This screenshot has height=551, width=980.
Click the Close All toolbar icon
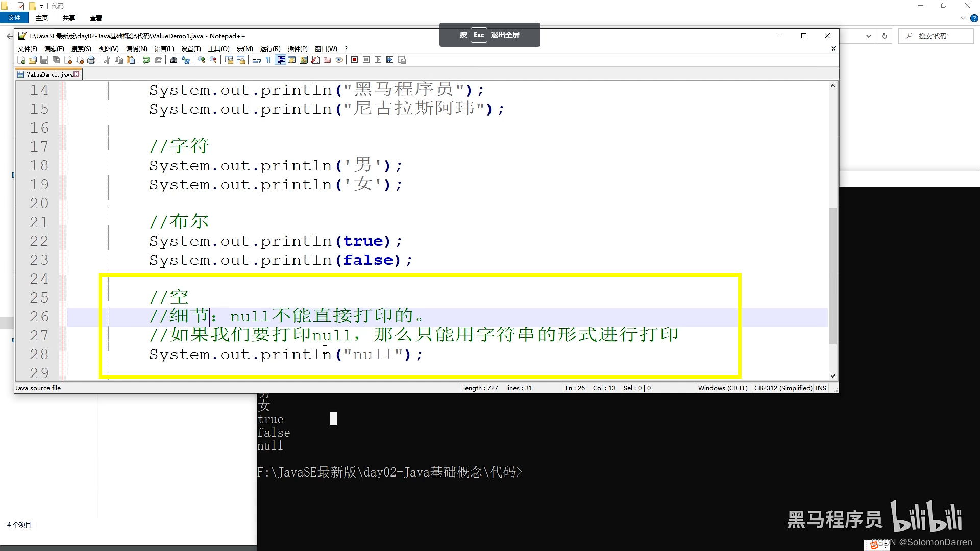[80, 60]
